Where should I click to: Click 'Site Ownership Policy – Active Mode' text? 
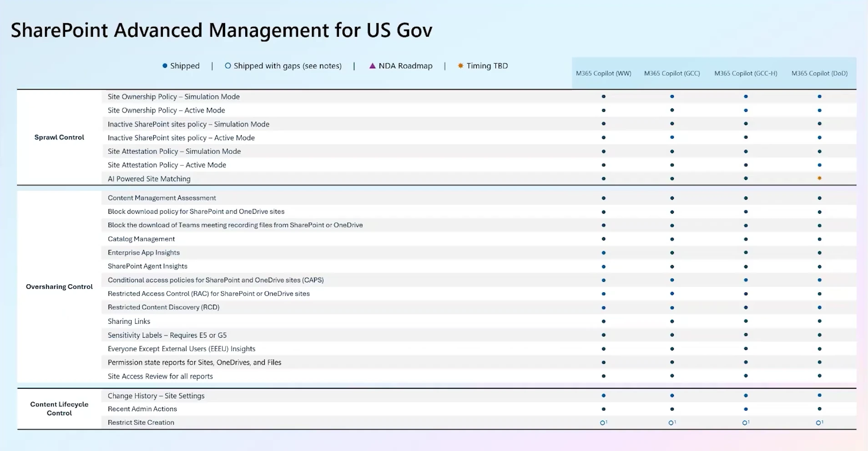(167, 110)
